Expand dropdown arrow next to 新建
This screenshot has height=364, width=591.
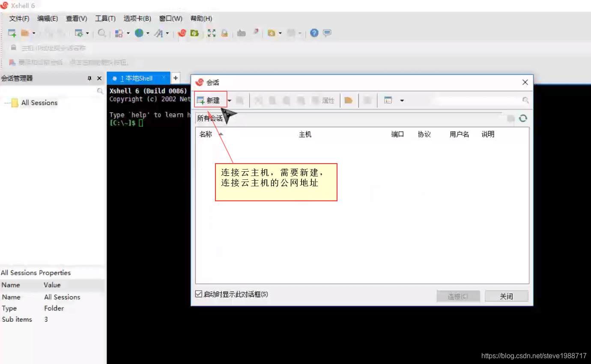[230, 101]
